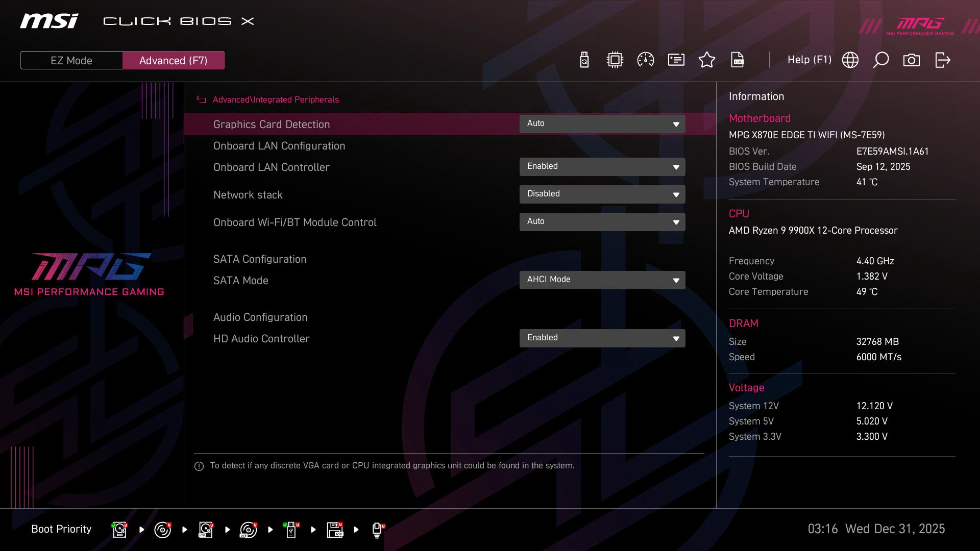Expand the SATA Mode dropdown
The height and width of the screenshot is (551, 980).
click(x=602, y=280)
